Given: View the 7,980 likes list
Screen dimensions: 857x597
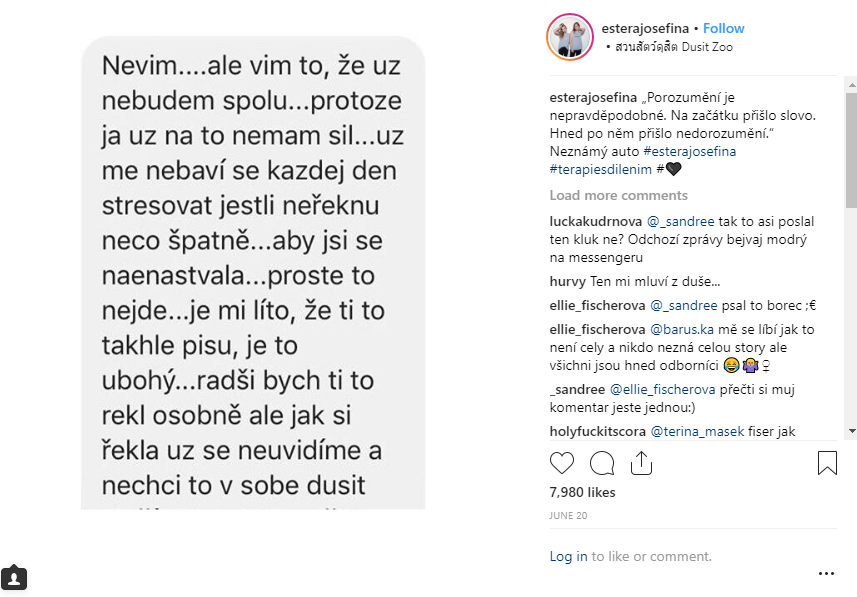Looking at the screenshot, I should [582, 492].
